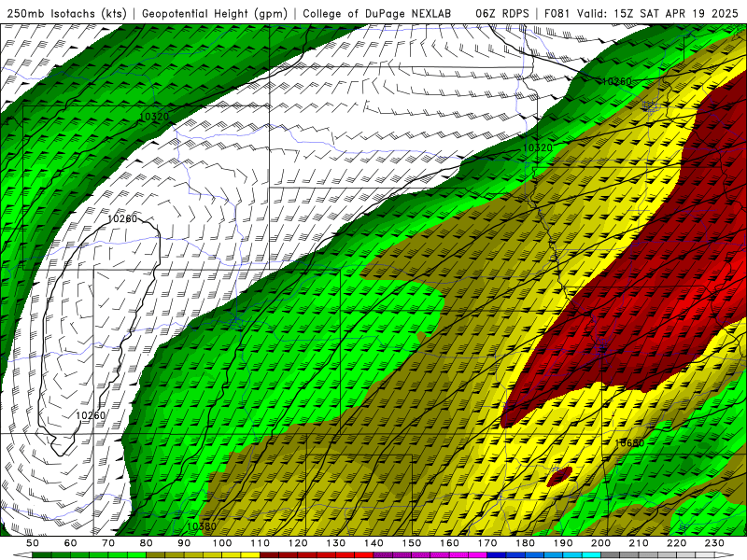The image size is (747, 560).
Task: Click the legend value 60
Action: [71, 543]
